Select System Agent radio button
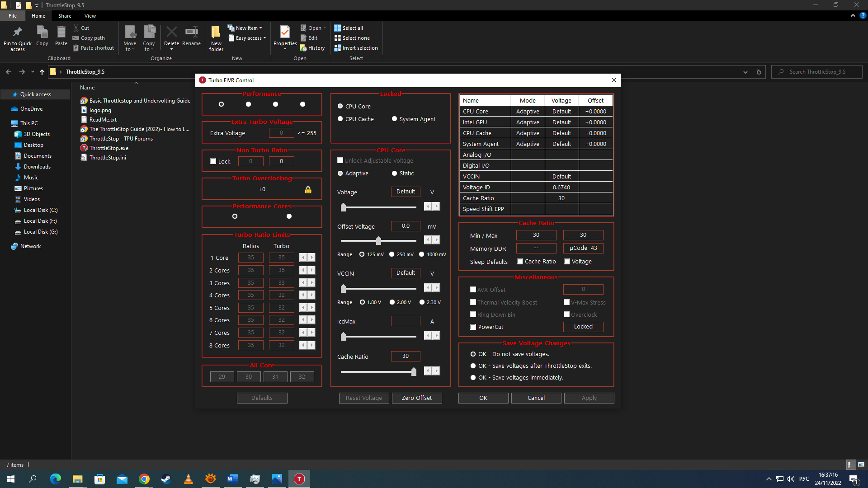Image resolution: width=868 pixels, height=488 pixels. (x=394, y=119)
